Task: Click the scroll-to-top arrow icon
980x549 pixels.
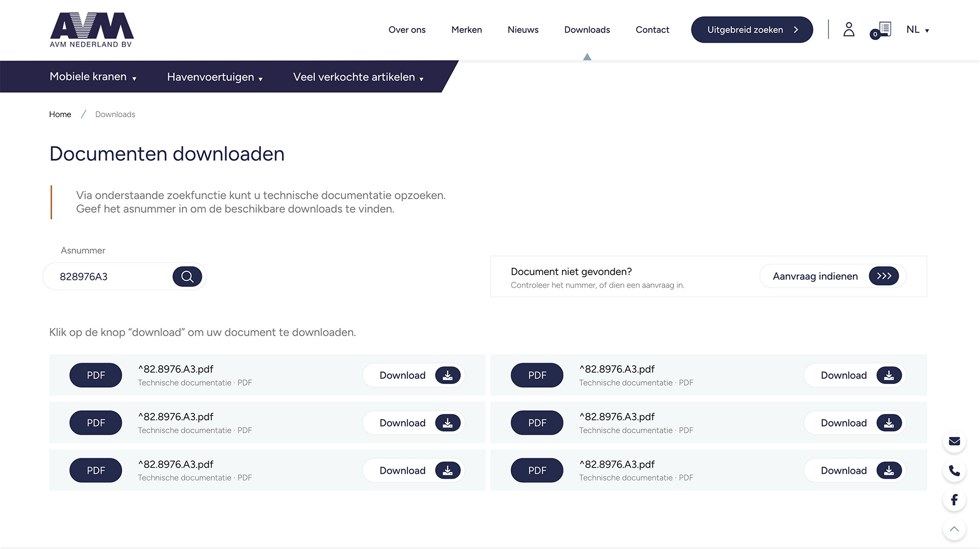Action: (x=954, y=529)
